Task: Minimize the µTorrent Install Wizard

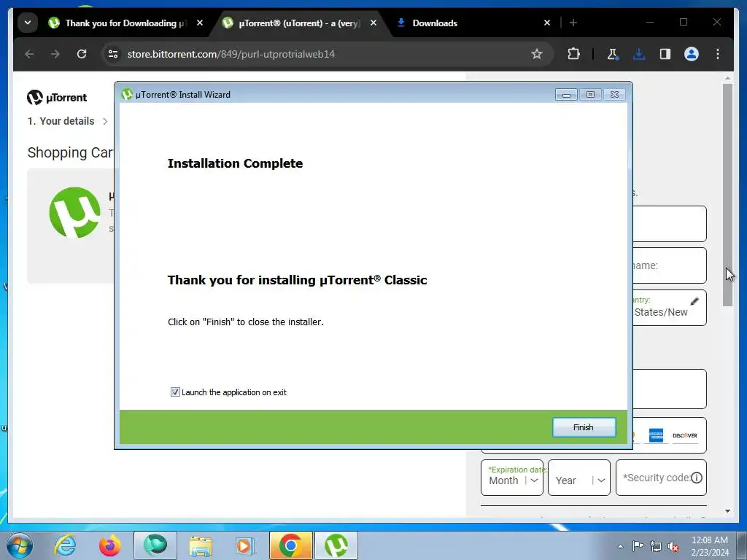Action: tap(566, 95)
